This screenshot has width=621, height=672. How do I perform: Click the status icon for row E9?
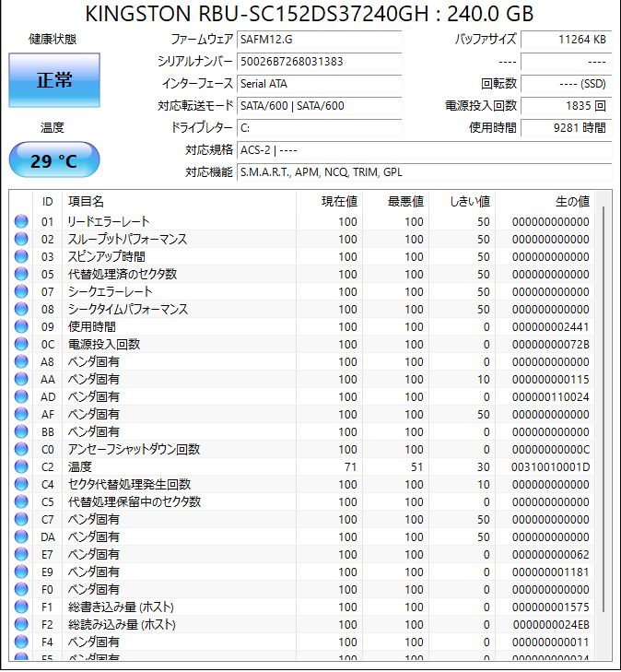pyautogui.click(x=21, y=572)
